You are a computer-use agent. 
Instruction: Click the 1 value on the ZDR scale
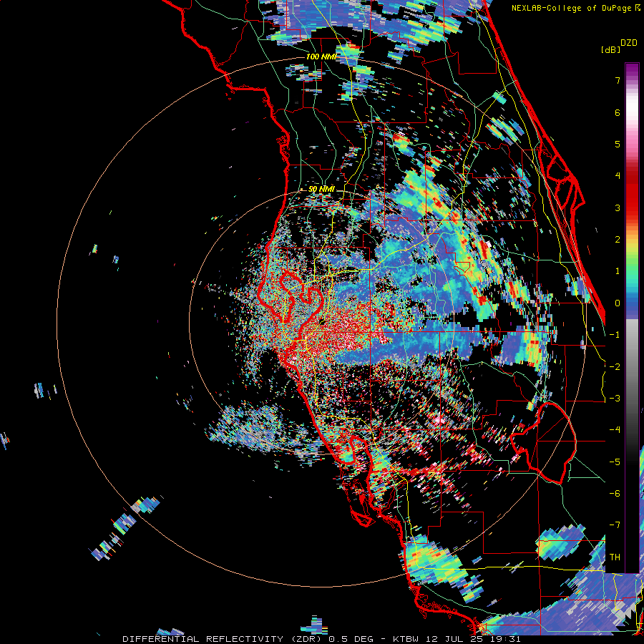pos(618,271)
